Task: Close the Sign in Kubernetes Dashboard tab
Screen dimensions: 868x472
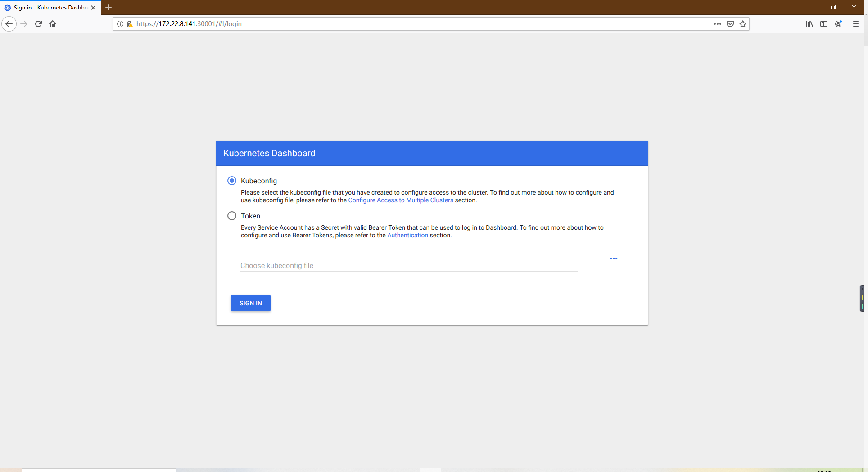Action: [x=93, y=8]
